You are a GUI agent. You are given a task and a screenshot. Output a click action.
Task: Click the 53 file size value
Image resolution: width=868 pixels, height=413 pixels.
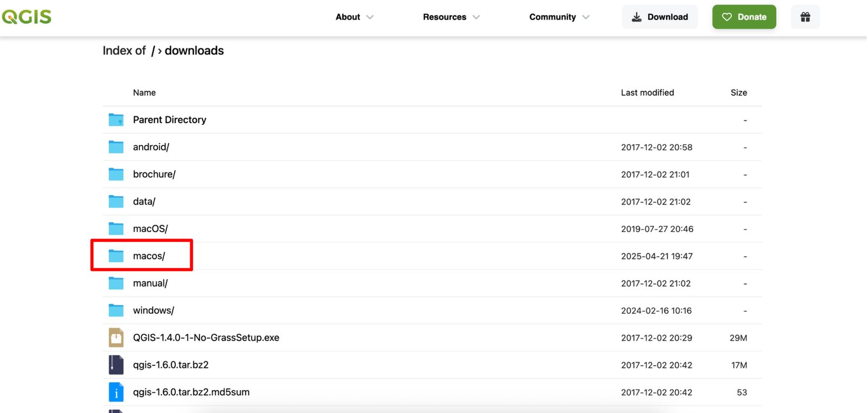click(742, 392)
